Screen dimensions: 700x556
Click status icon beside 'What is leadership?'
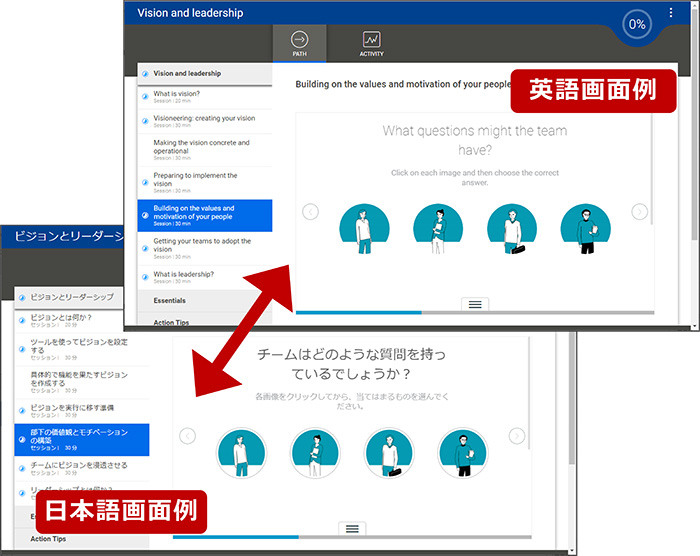145,277
